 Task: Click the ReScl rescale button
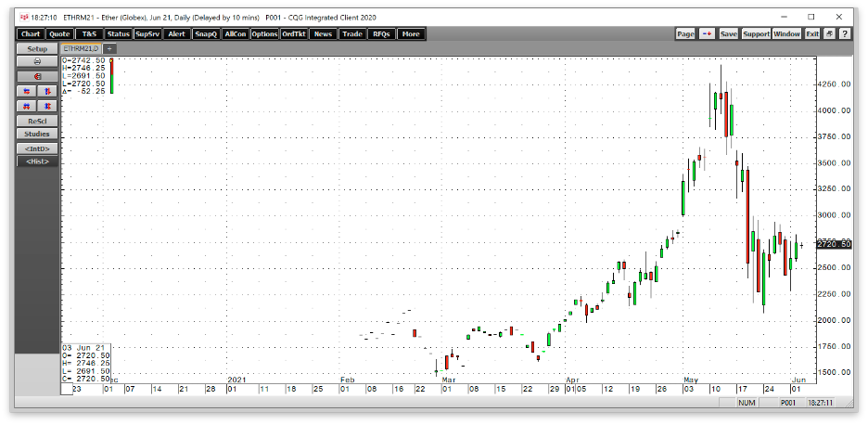[x=37, y=121]
